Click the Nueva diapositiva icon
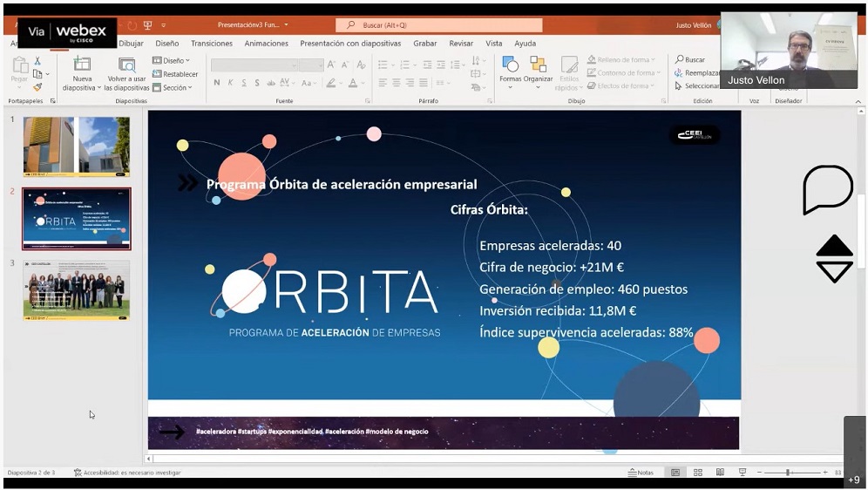Viewport: 868px width, 490px height. click(x=82, y=65)
